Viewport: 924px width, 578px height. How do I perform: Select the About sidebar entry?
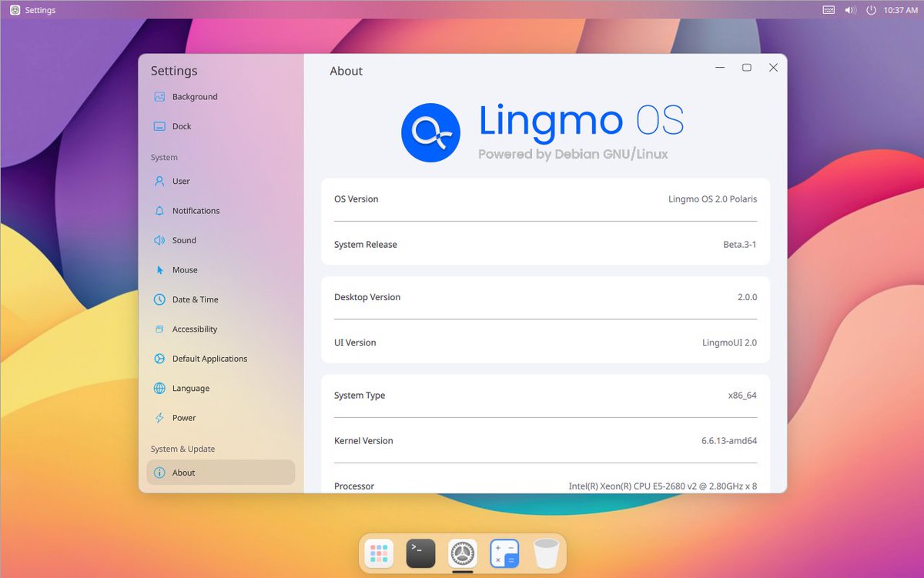221,473
